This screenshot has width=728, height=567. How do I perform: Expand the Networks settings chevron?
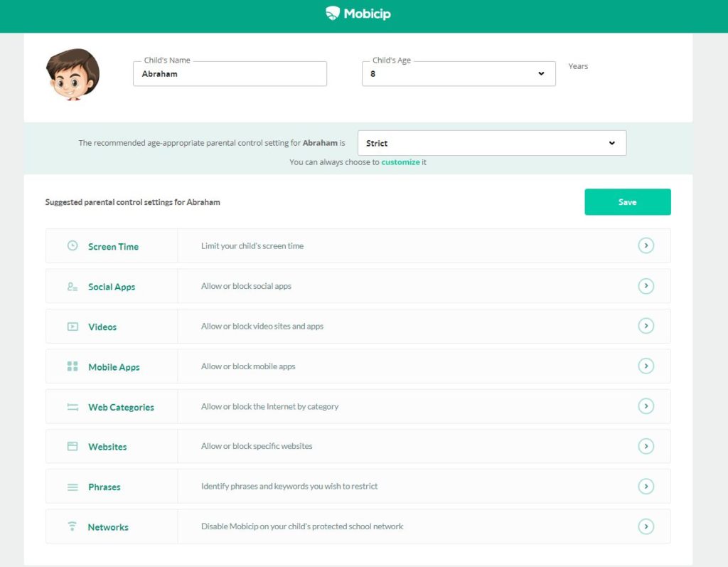pyautogui.click(x=646, y=526)
